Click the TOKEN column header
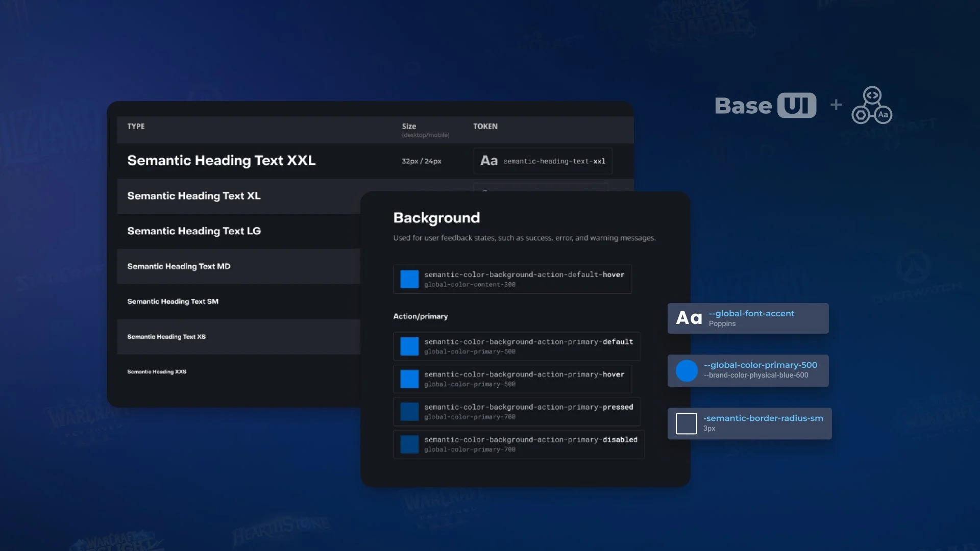The image size is (980, 551). click(x=485, y=127)
